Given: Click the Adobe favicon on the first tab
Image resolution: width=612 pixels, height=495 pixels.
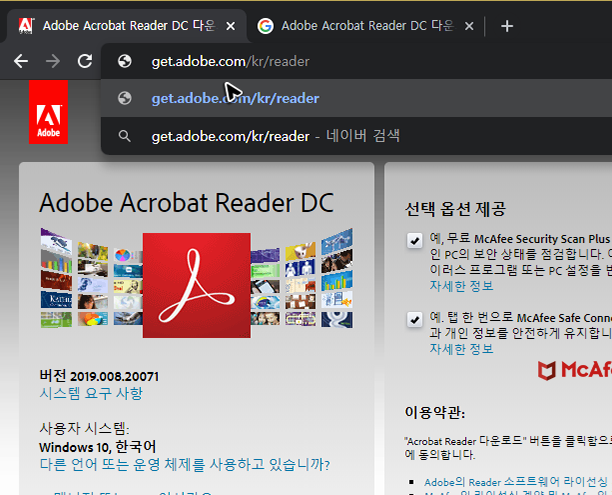Looking at the screenshot, I should pos(26,26).
